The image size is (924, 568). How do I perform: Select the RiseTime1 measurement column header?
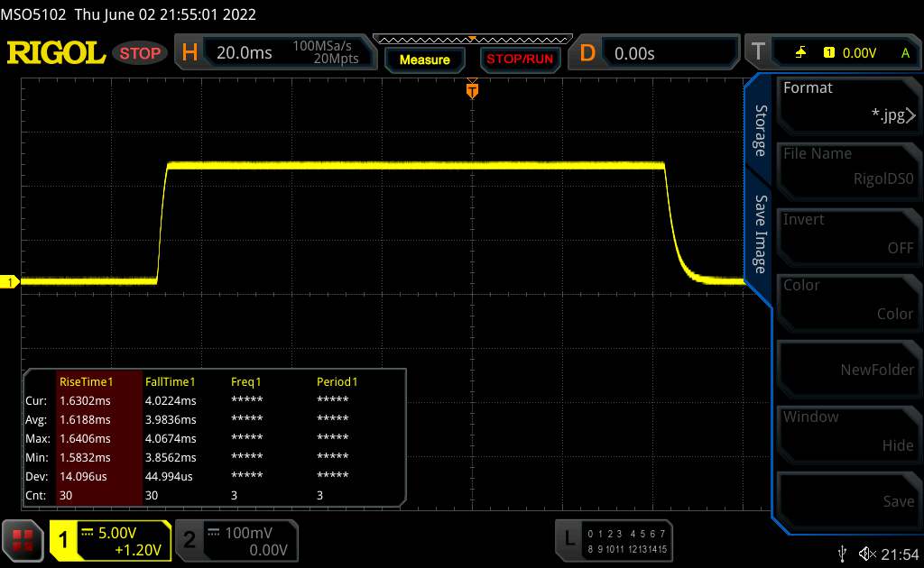[86, 381]
